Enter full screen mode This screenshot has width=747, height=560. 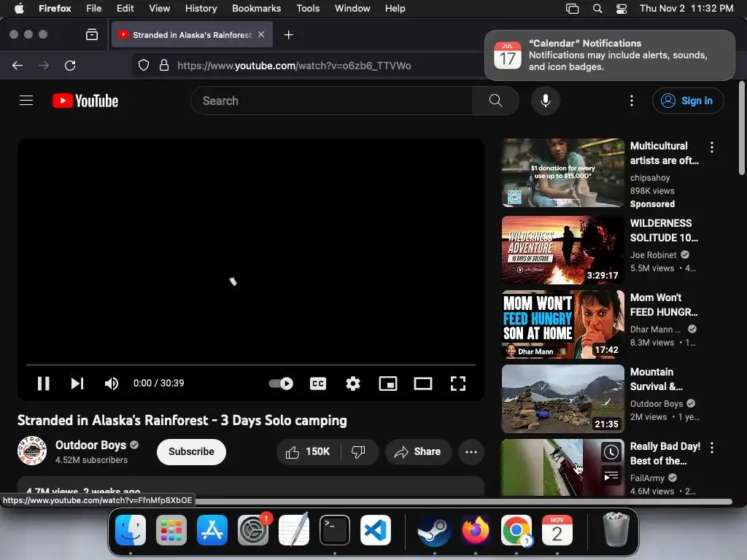tap(458, 384)
